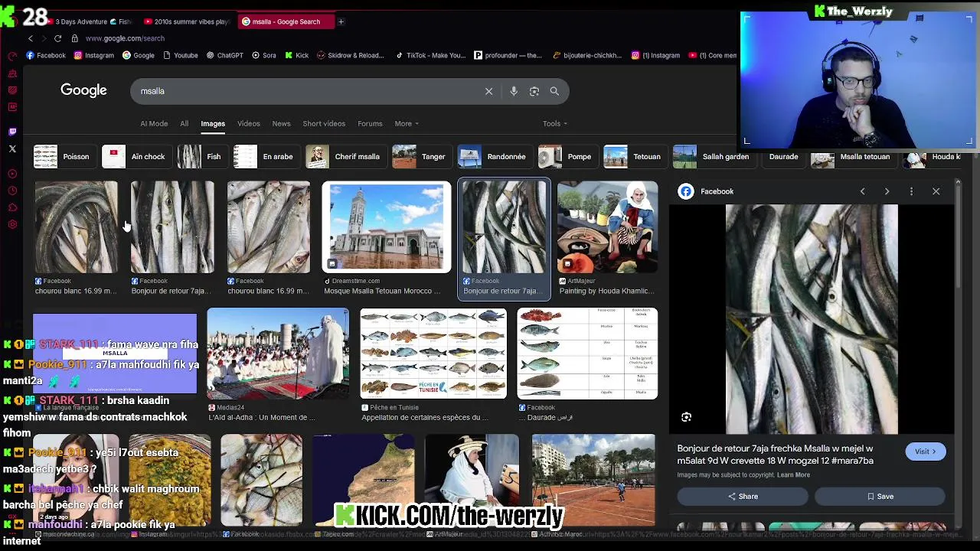Switch to the Forums tab
The width and height of the screenshot is (980, 551).
[370, 123]
